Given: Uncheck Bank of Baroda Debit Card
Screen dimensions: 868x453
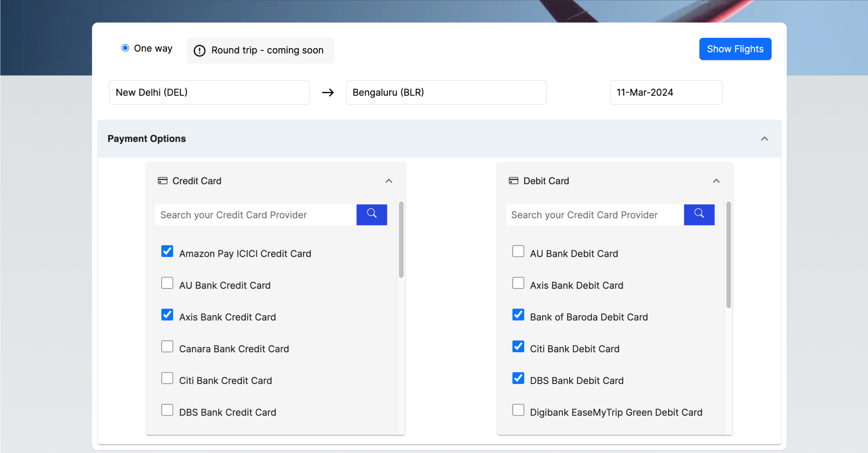Looking at the screenshot, I should (518, 315).
